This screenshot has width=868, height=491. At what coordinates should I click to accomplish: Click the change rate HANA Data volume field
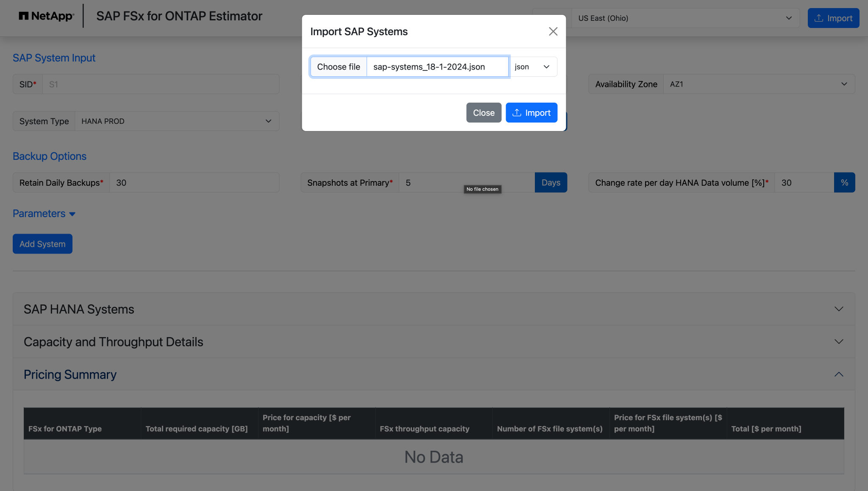804,182
